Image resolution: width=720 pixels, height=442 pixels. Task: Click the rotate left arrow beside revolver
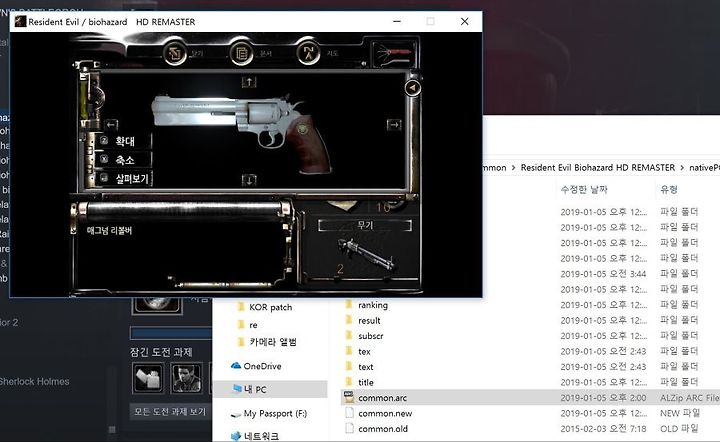point(111,124)
